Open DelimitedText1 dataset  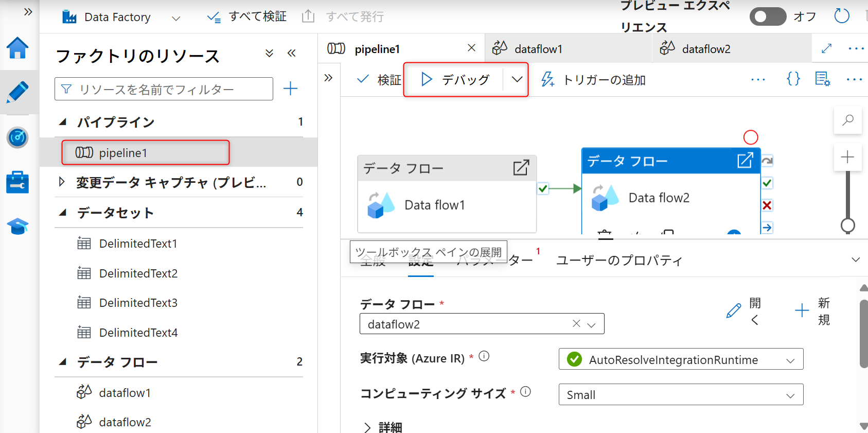click(138, 244)
